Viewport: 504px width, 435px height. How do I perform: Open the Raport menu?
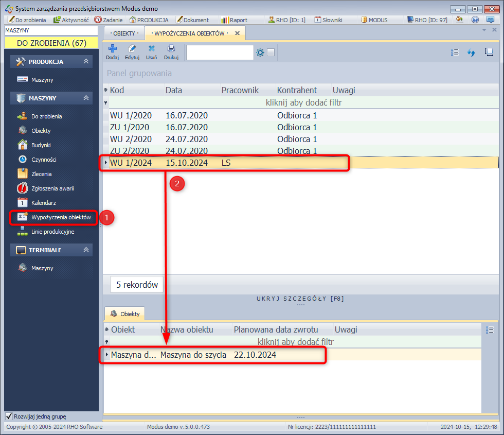click(235, 20)
